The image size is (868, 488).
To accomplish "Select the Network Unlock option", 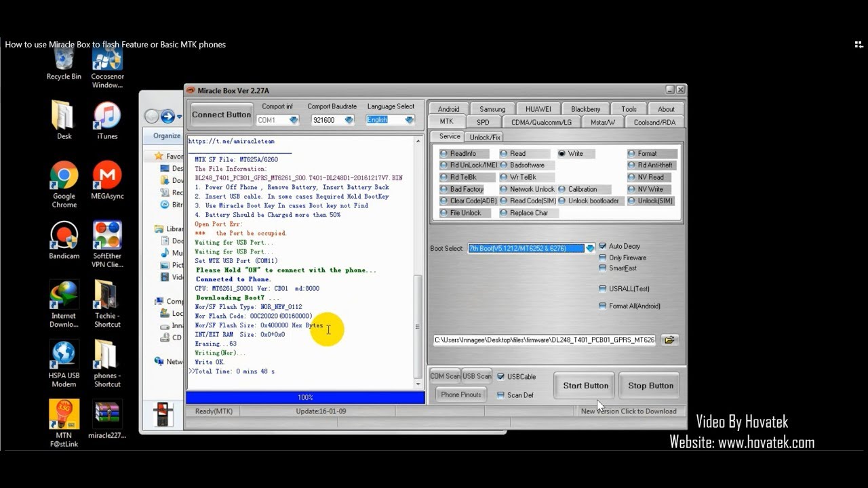I will [527, 189].
